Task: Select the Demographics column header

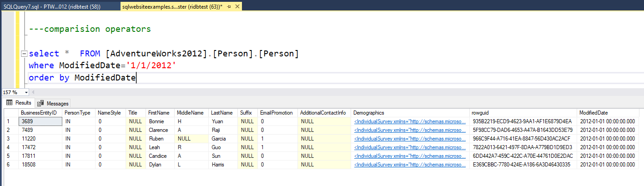Action: (410, 112)
